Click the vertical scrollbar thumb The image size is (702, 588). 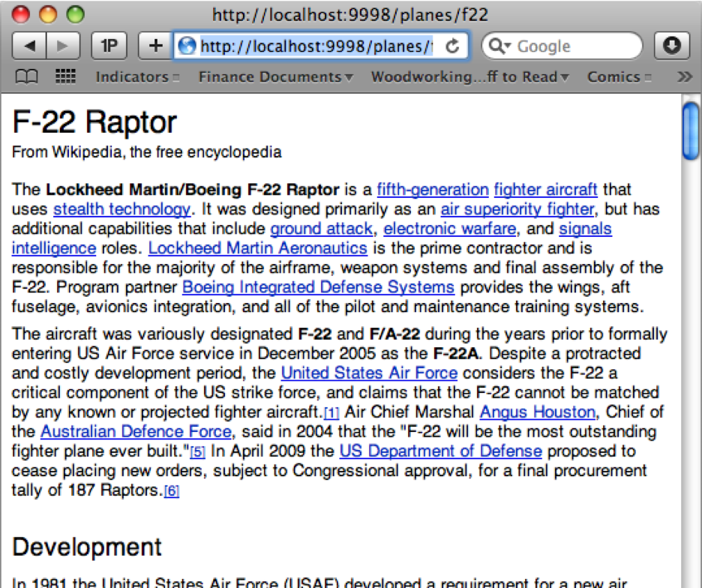coord(691,130)
